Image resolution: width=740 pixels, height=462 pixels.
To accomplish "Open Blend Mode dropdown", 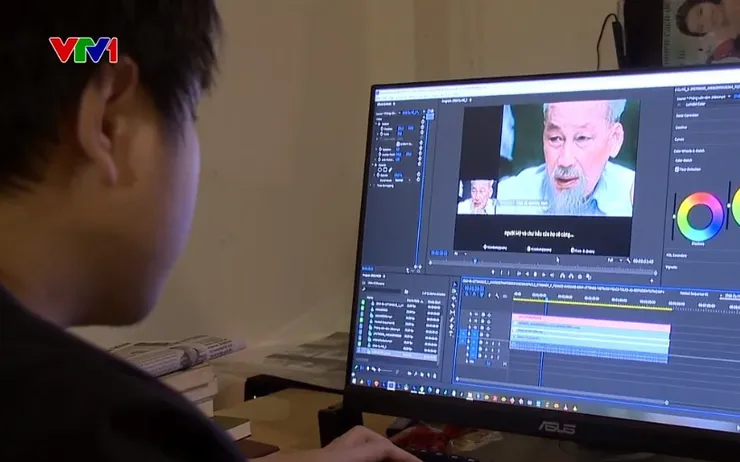I will pyautogui.click(x=403, y=180).
